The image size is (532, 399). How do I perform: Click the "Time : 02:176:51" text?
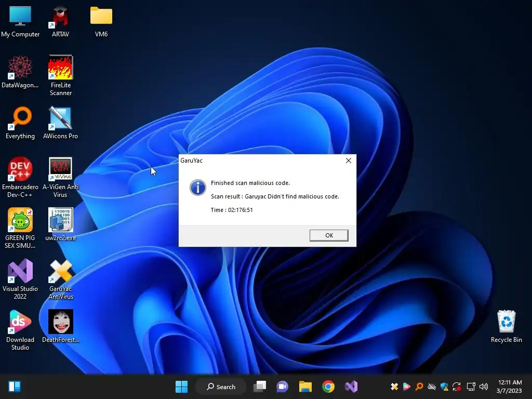coord(232,210)
